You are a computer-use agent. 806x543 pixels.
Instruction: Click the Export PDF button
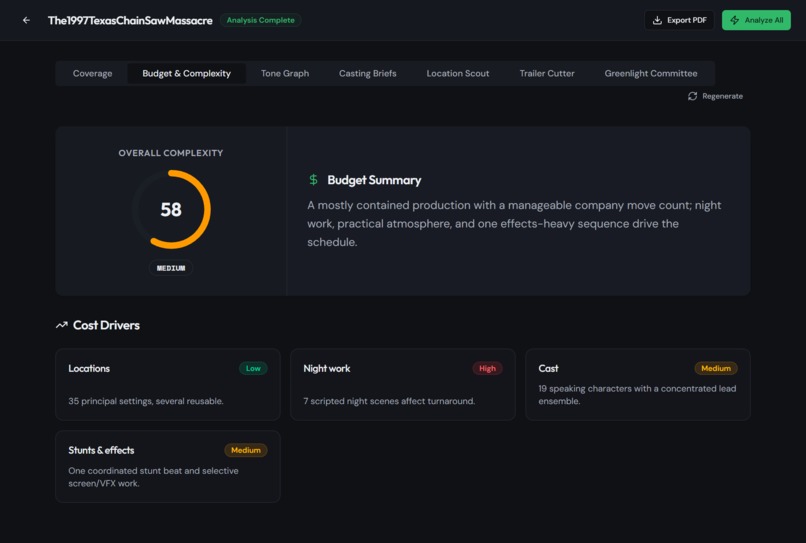(679, 21)
